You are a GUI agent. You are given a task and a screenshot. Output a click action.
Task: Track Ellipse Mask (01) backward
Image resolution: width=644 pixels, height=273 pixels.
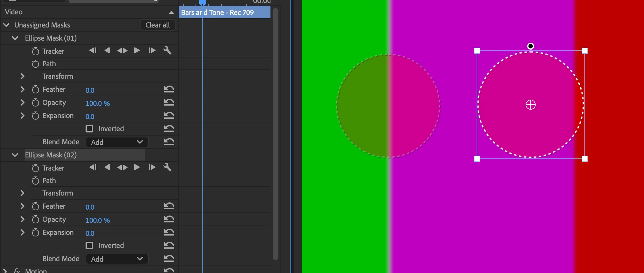point(107,51)
